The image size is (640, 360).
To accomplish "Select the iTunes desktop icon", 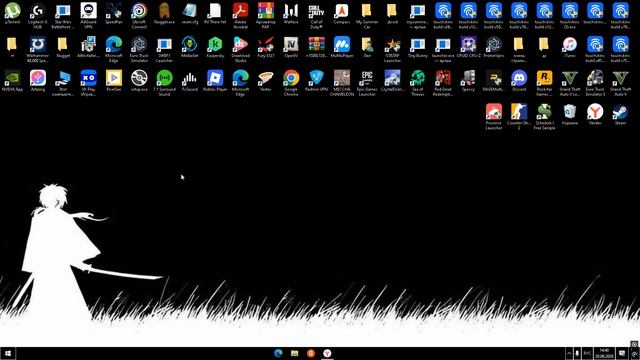I will click(569, 48).
